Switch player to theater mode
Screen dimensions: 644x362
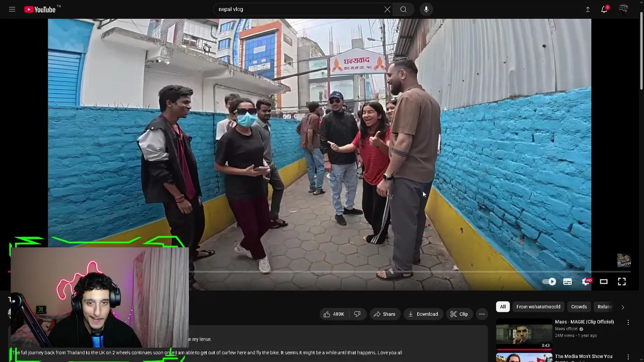pos(604,282)
